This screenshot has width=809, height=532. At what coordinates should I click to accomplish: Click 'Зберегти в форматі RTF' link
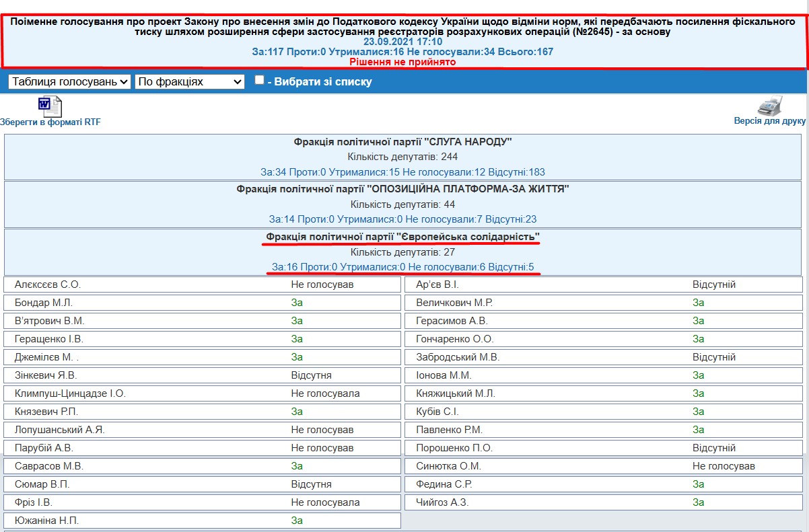click(50, 122)
